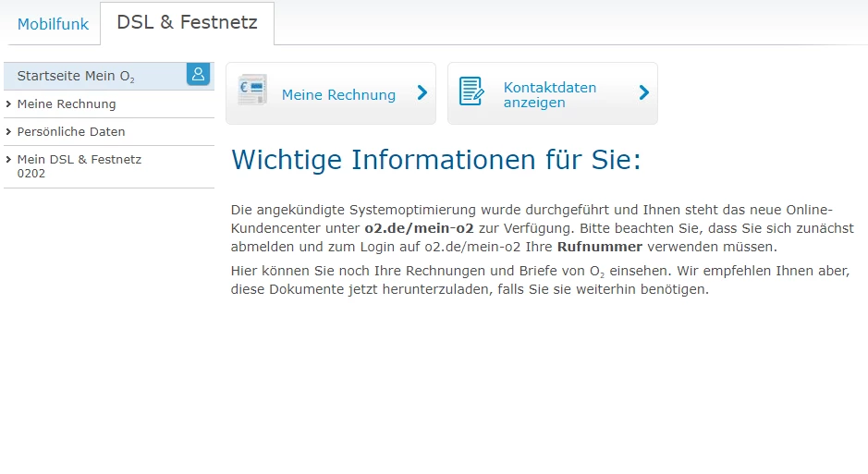Open Meine Rechnung in the sidebar

[67, 104]
